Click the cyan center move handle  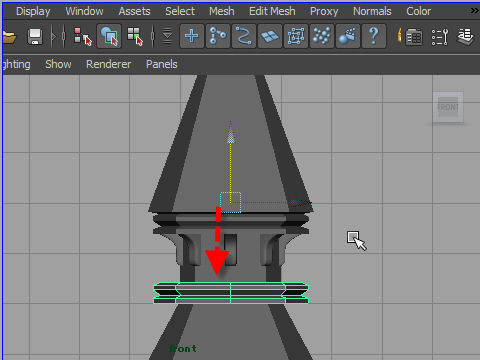click(230, 202)
